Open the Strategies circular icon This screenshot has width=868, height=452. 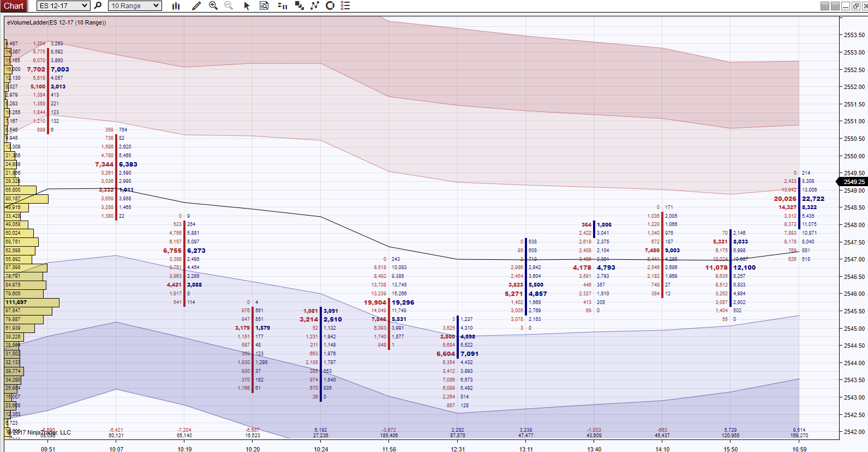(x=330, y=5)
